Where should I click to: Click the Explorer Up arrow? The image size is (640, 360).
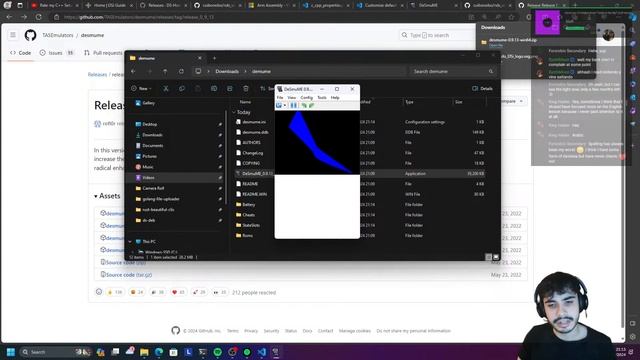[165, 71]
